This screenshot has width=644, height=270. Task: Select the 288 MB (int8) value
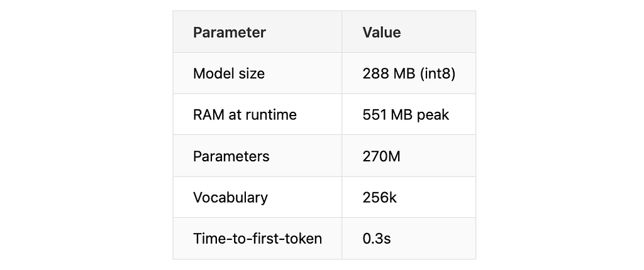click(409, 73)
